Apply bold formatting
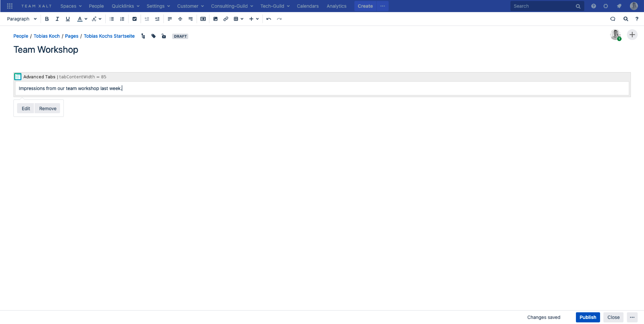Image resolution: width=644 pixels, height=324 pixels. [47, 19]
